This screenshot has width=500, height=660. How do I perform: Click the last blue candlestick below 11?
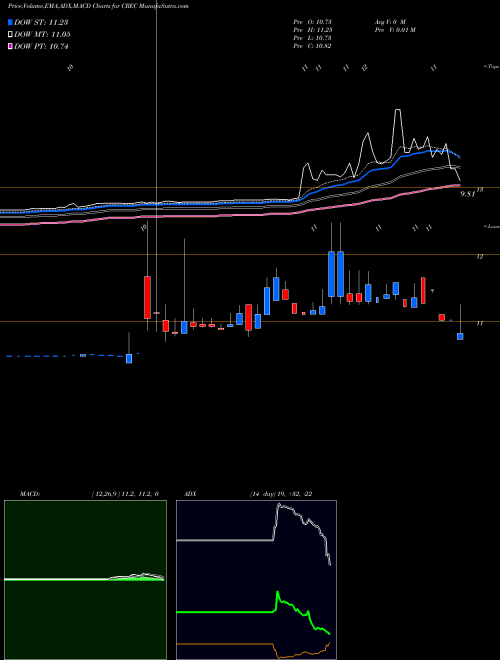(460, 336)
